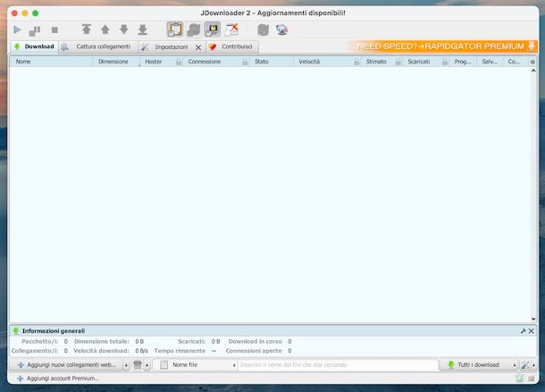Open table column settings gear

coord(532,62)
